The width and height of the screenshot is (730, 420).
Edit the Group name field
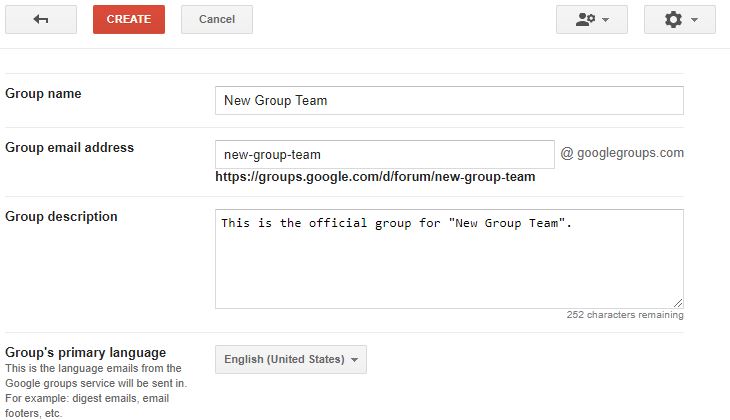click(x=449, y=101)
